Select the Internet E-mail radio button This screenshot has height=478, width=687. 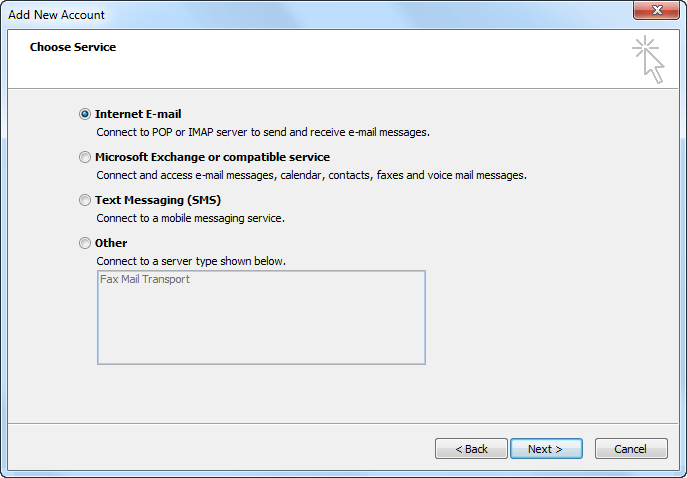pyautogui.click(x=85, y=114)
